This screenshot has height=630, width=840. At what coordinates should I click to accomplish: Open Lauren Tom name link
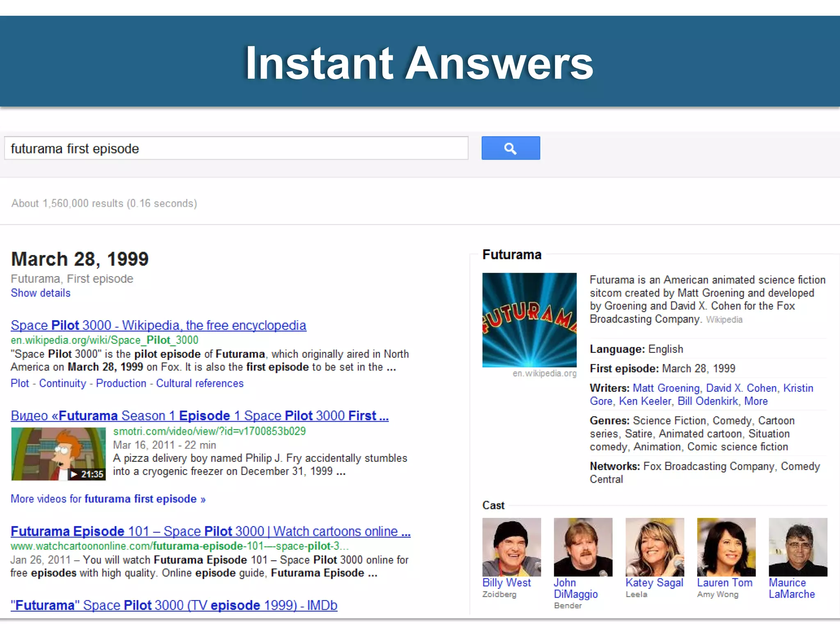click(725, 582)
